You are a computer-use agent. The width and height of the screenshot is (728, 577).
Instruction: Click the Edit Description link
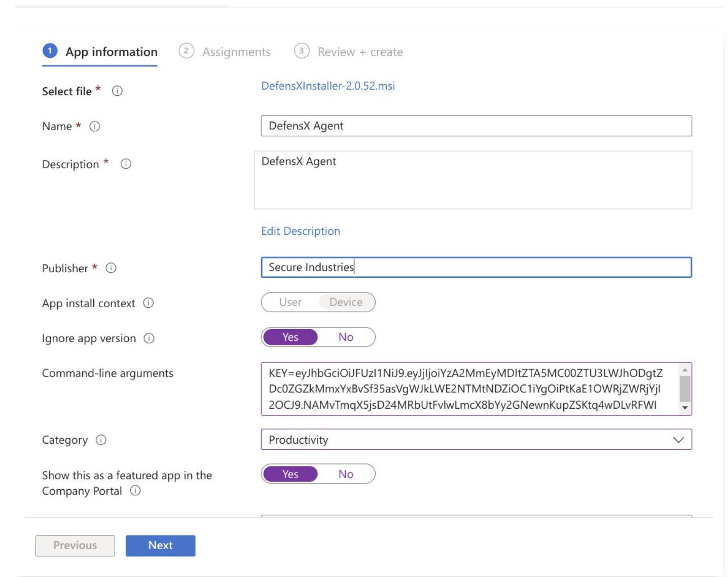click(x=301, y=231)
